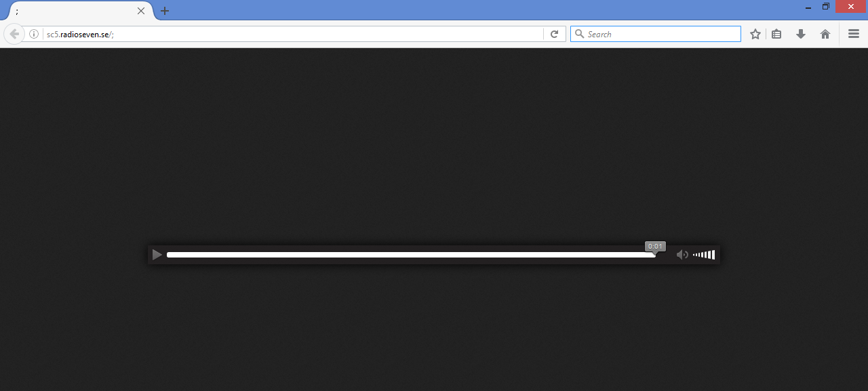Open the downloads arrow panel
868x391 pixels.
coord(801,34)
